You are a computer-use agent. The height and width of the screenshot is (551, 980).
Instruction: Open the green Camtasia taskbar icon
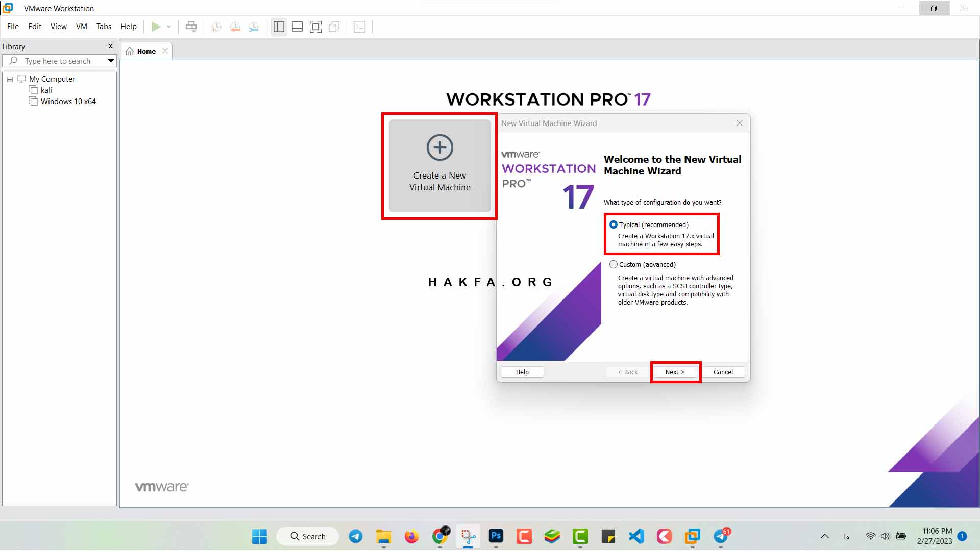pyautogui.click(x=580, y=536)
